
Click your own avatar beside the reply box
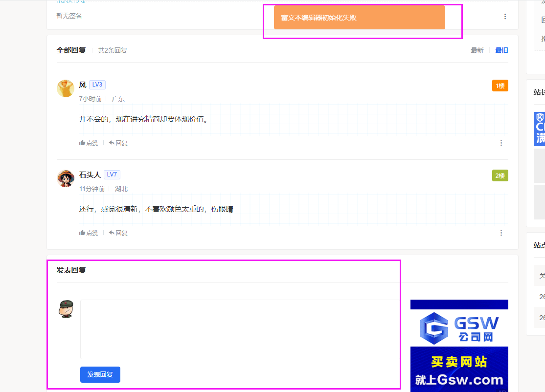point(66,309)
